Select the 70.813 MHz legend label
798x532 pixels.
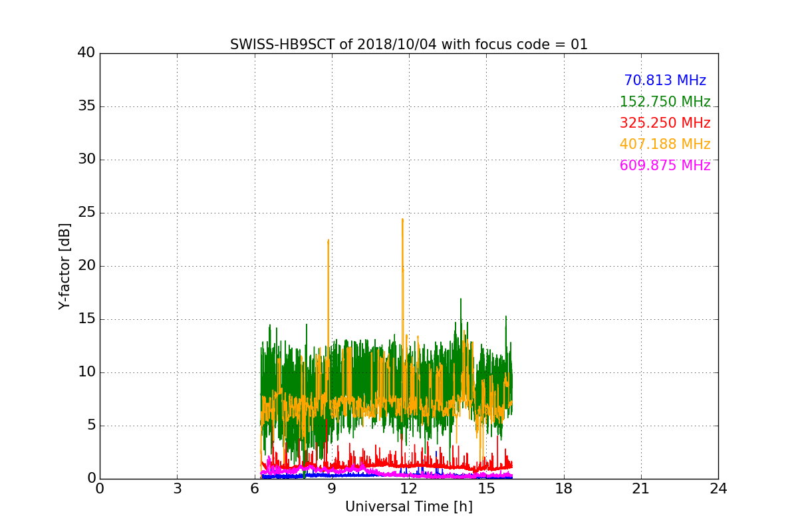pyautogui.click(x=665, y=80)
